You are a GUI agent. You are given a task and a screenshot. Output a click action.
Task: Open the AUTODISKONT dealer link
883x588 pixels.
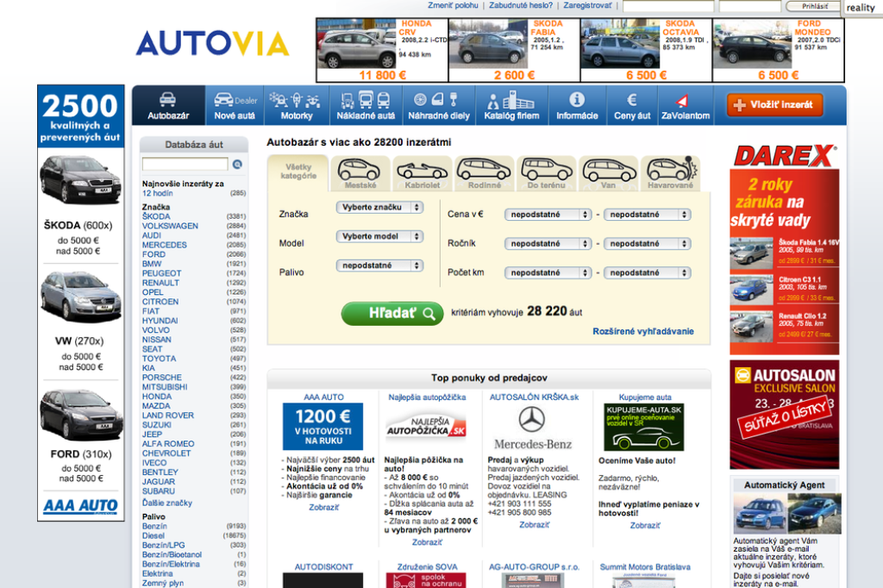(x=324, y=567)
